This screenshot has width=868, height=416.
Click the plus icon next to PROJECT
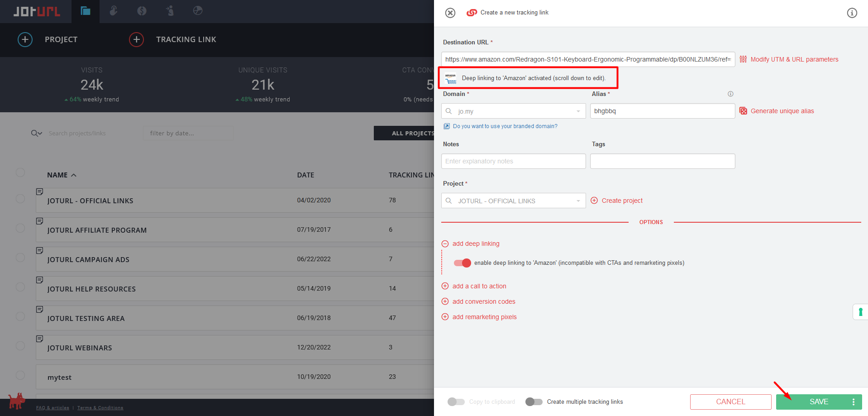point(25,39)
